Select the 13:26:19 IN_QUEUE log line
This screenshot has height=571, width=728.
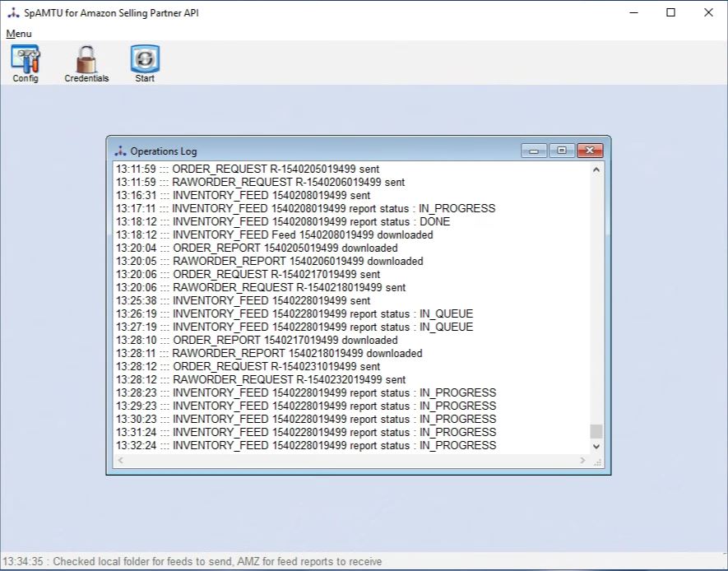click(x=294, y=313)
